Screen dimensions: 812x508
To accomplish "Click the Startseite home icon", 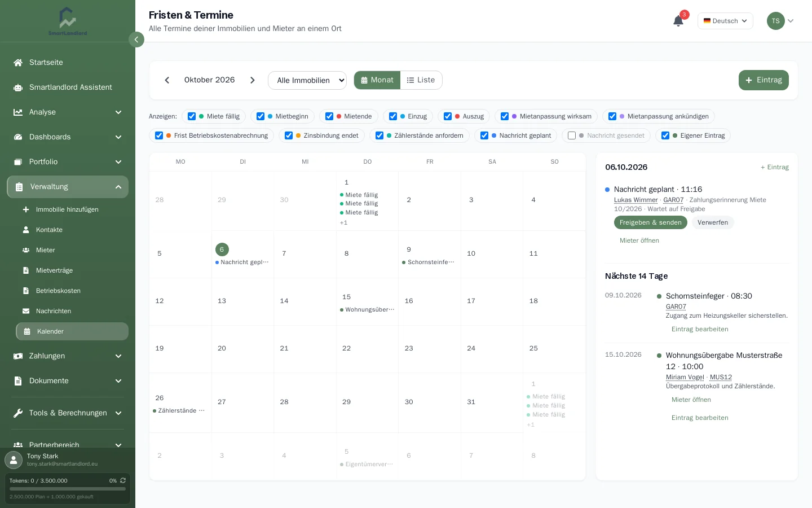I will click(x=18, y=63).
